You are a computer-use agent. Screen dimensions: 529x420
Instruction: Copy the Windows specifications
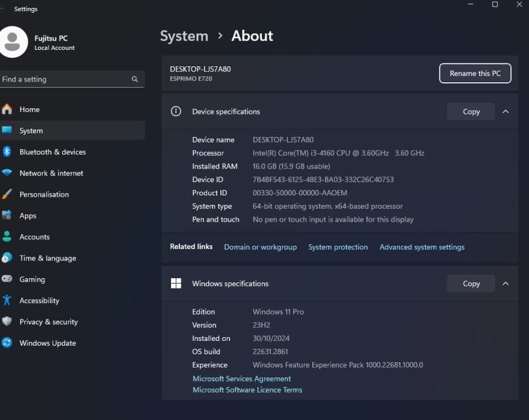click(x=471, y=284)
